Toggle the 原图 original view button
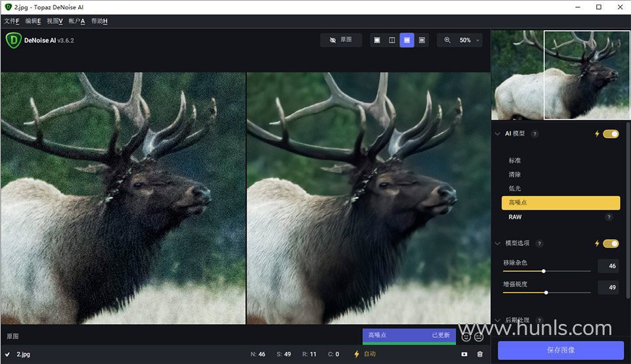The image size is (631, 364). (341, 40)
